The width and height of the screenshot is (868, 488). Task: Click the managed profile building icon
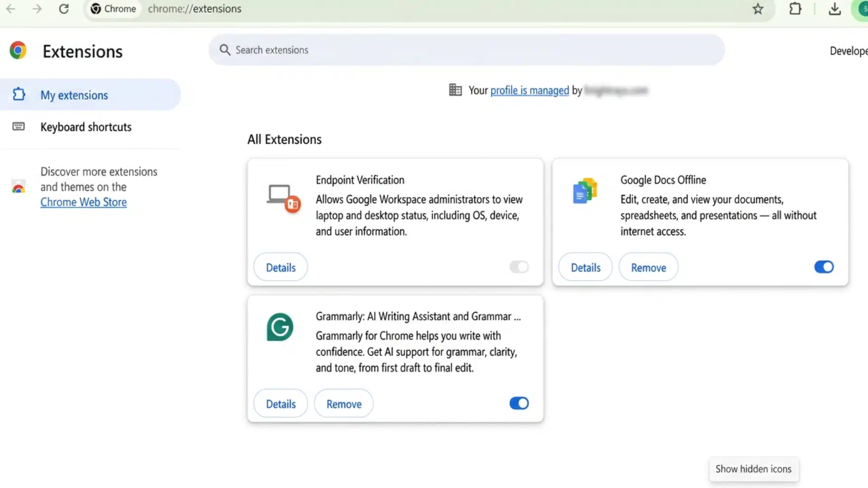[x=455, y=90]
